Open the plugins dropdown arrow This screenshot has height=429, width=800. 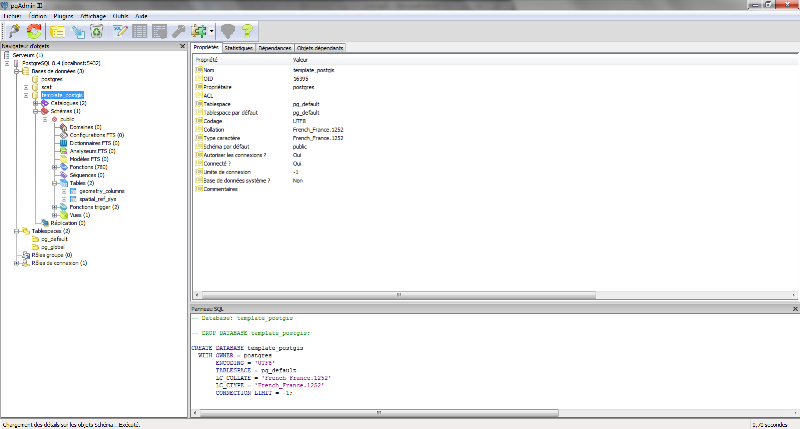211,32
